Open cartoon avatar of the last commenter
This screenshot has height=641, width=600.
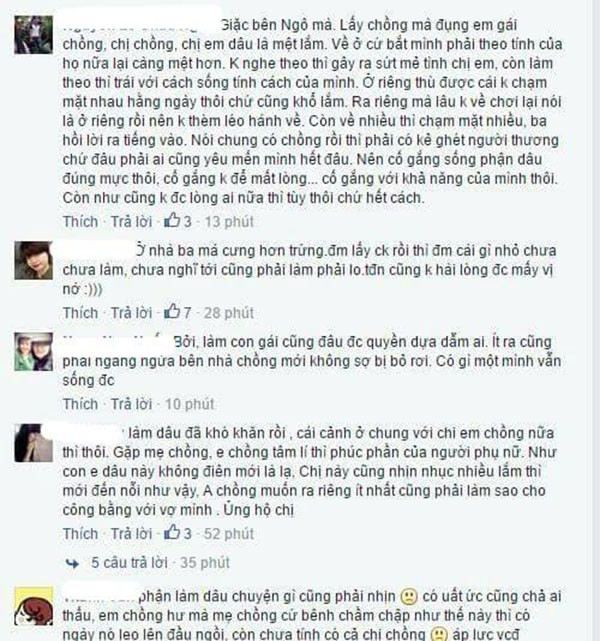[x=34, y=606]
